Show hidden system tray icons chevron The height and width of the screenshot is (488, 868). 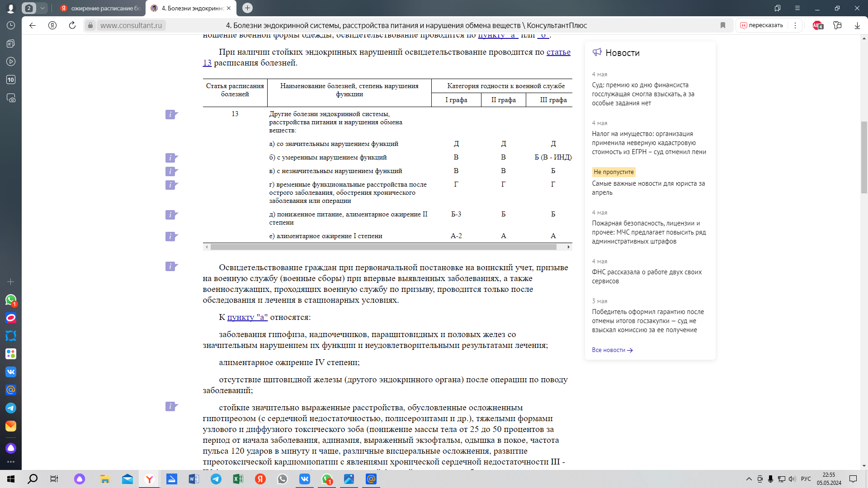click(749, 479)
